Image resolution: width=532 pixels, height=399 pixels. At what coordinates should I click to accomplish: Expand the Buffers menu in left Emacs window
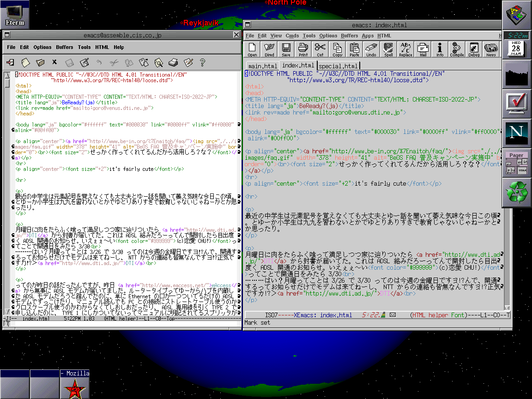click(65, 47)
